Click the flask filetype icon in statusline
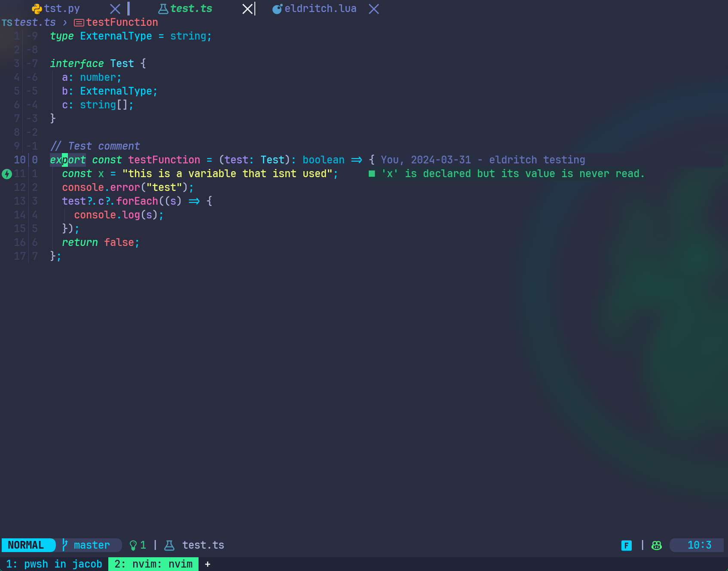This screenshot has width=728, height=571. coord(170,545)
